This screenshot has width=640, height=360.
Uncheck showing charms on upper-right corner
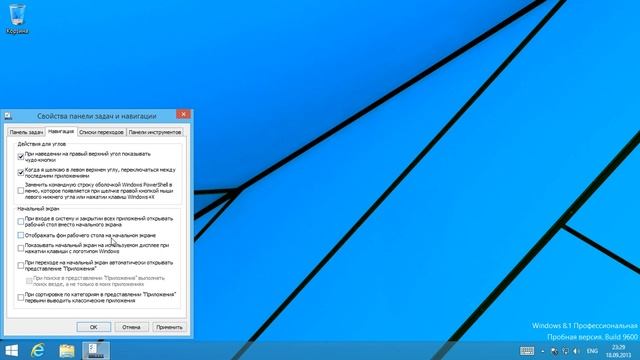(21, 157)
